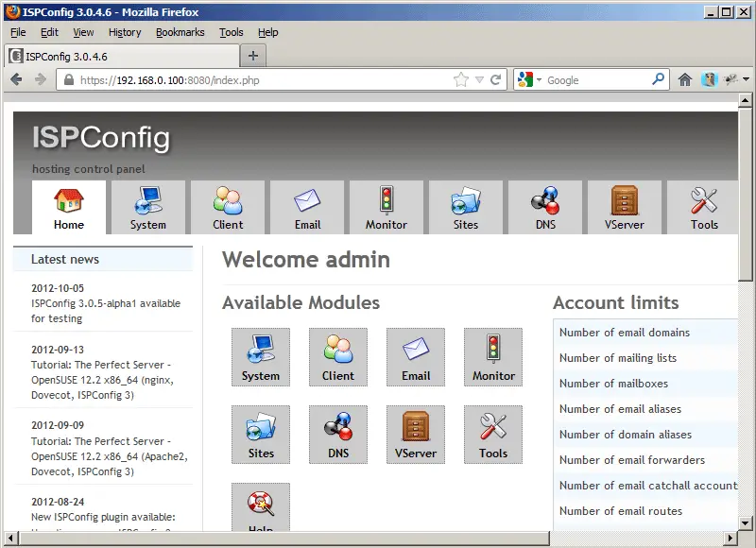Go forward with the browser Forward arrow

tap(41, 79)
